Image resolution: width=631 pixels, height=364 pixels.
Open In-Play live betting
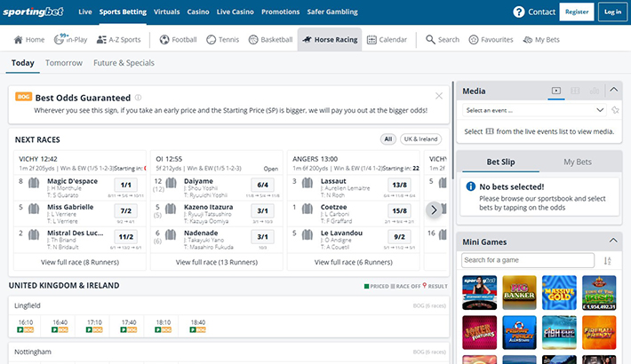click(71, 39)
